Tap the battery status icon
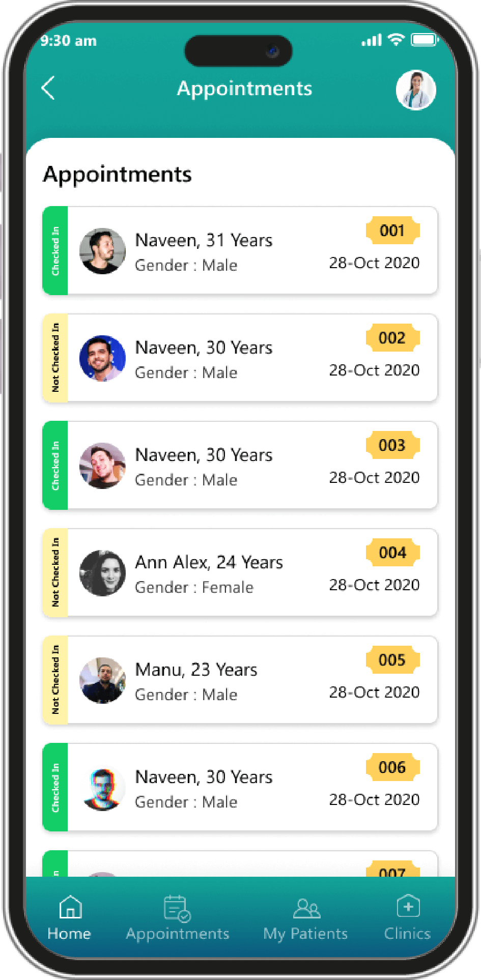The height and width of the screenshot is (980, 481). 424,40
